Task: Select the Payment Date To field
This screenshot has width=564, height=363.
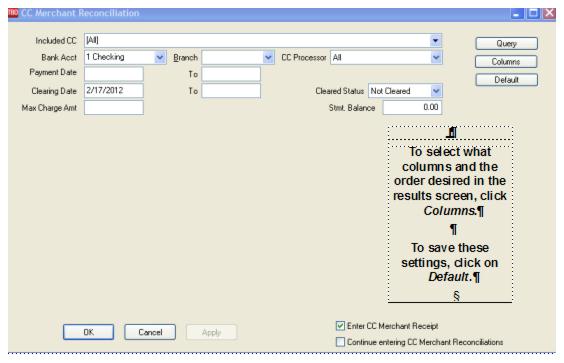Action: click(231, 74)
